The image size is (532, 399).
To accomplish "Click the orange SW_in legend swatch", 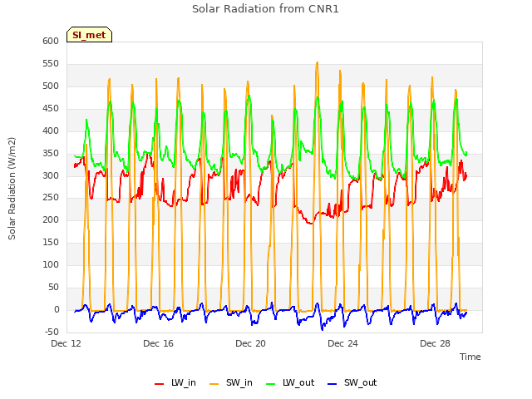I will (x=214, y=384).
